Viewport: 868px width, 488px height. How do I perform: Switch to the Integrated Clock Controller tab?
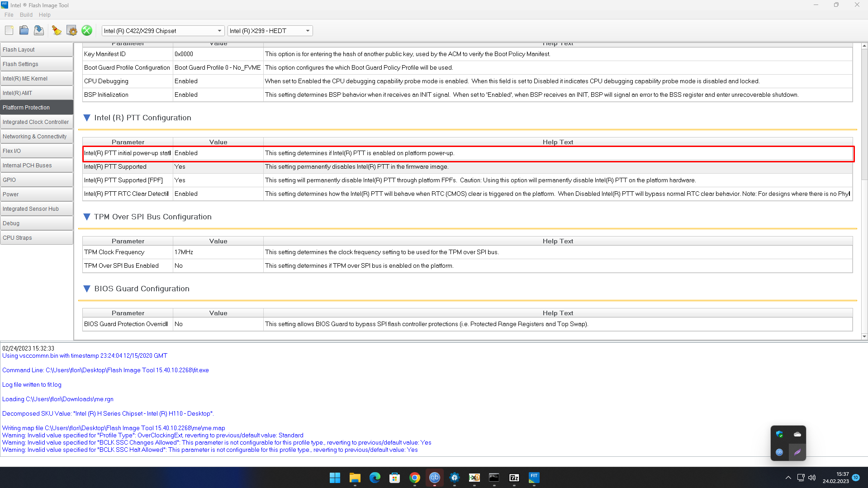[x=36, y=122]
